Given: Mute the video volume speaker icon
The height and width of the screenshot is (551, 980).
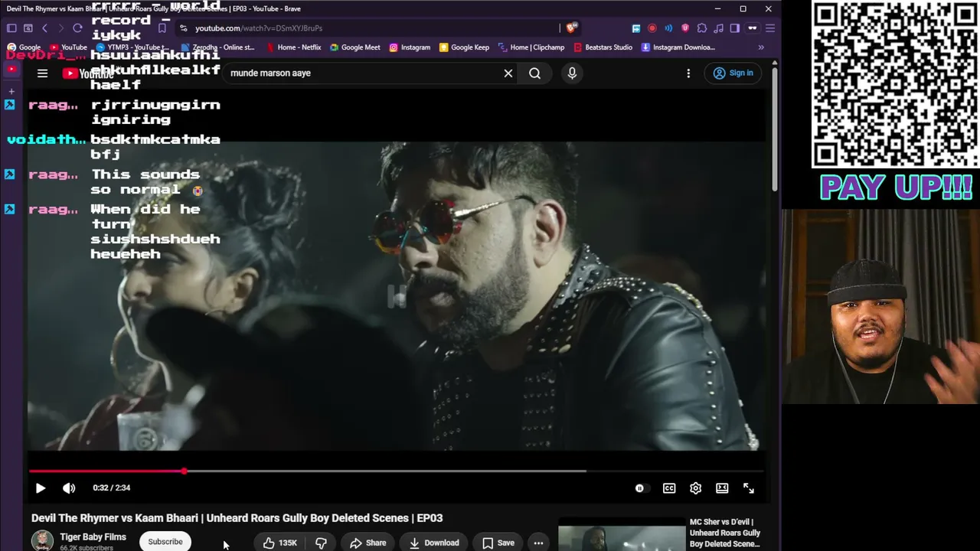Looking at the screenshot, I should (x=69, y=488).
